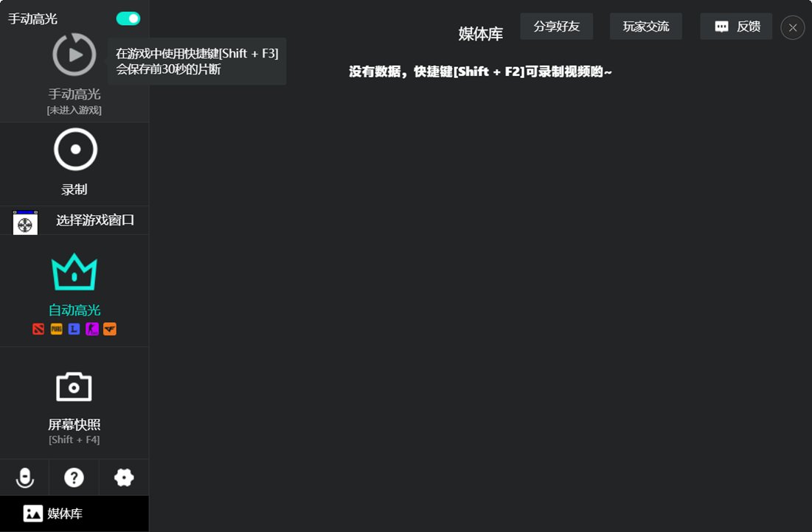
Task: Open help via question mark icon
Action: (74, 478)
